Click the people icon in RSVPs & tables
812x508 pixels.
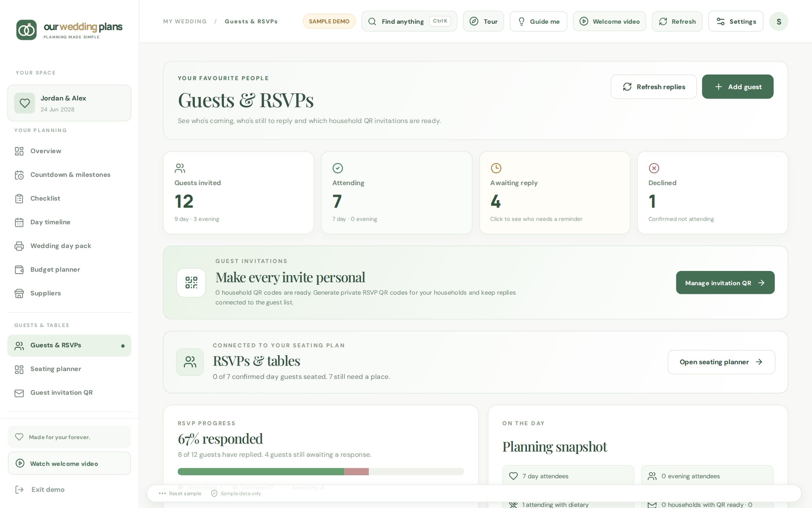point(190,362)
